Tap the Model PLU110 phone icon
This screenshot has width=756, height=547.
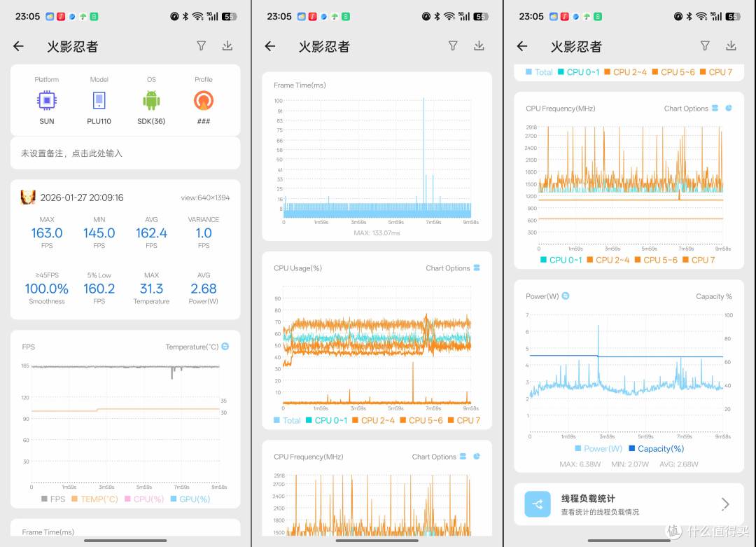[99, 101]
